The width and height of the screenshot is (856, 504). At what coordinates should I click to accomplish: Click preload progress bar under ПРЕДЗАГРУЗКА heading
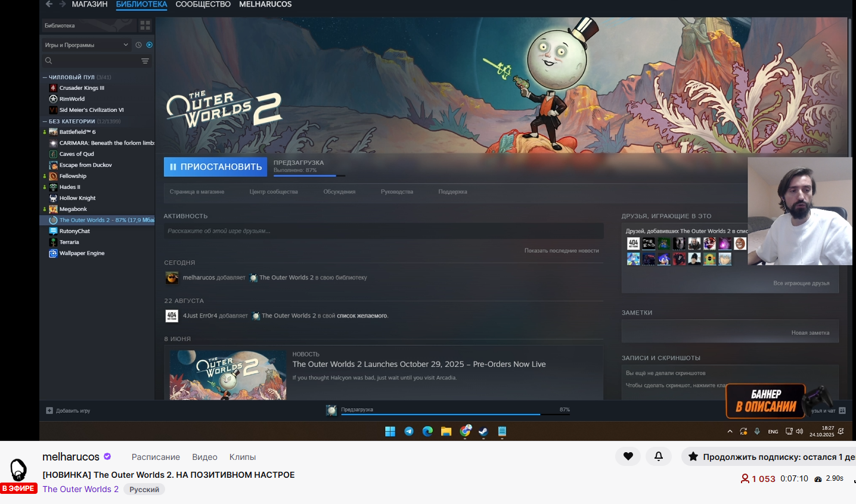pyautogui.click(x=309, y=175)
